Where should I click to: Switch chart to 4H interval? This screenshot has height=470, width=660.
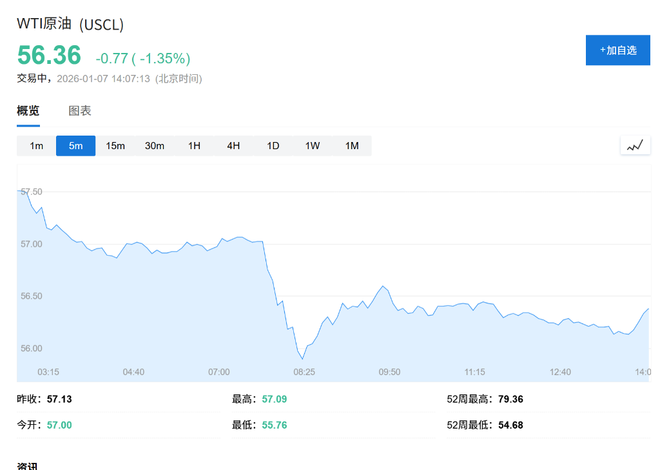coord(233,146)
